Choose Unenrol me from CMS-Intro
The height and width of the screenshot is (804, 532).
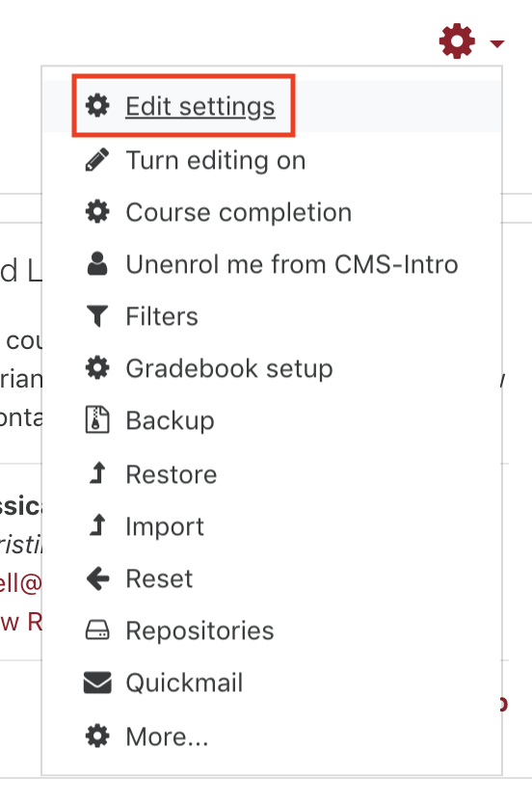292,264
